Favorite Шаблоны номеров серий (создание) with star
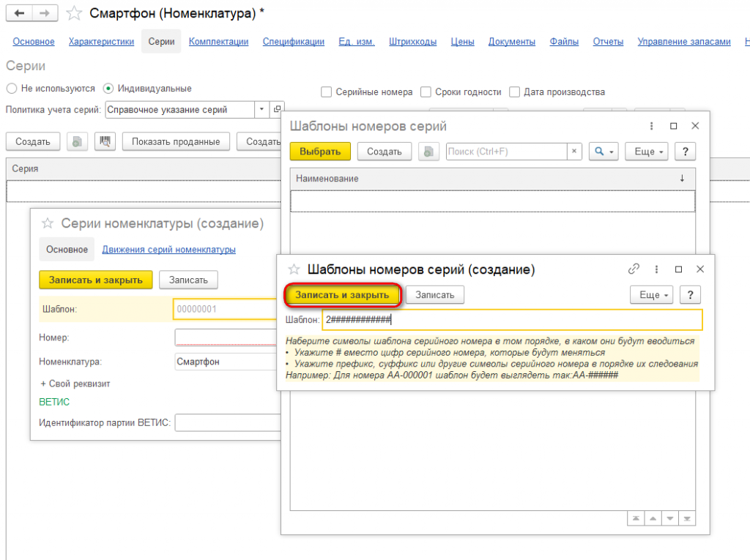Viewport: 750px width, 560px height. click(294, 269)
